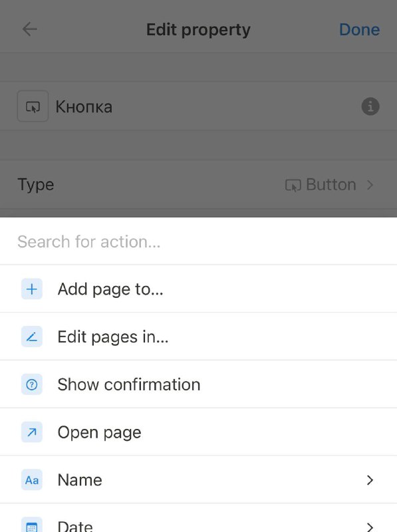Expand the Name property chevron

[x=370, y=479]
